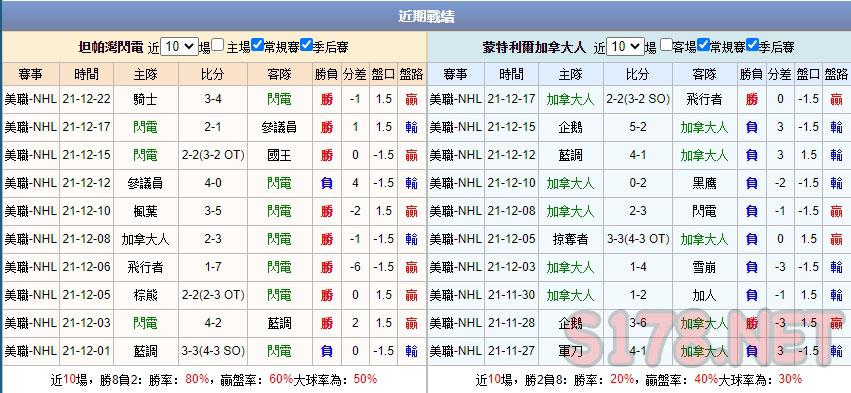Screen dimensions: 851x393
Task: Click the 2-2(3-2 OT) score
Action: pos(213,156)
